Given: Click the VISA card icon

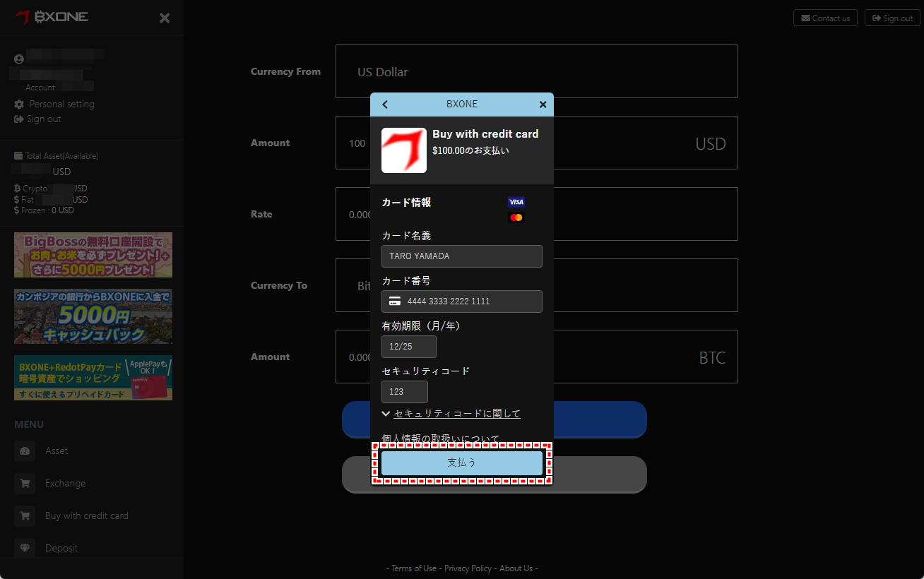Looking at the screenshot, I should 516,202.
